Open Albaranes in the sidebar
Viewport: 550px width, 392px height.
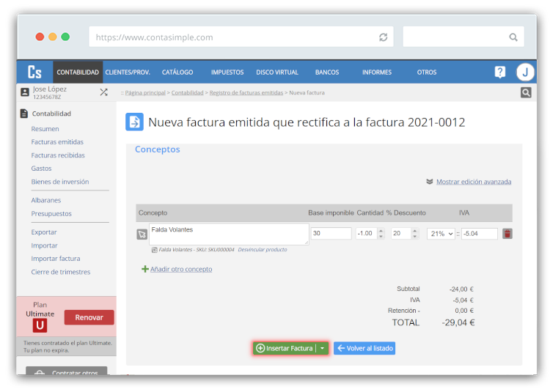[x=46, y=200]
